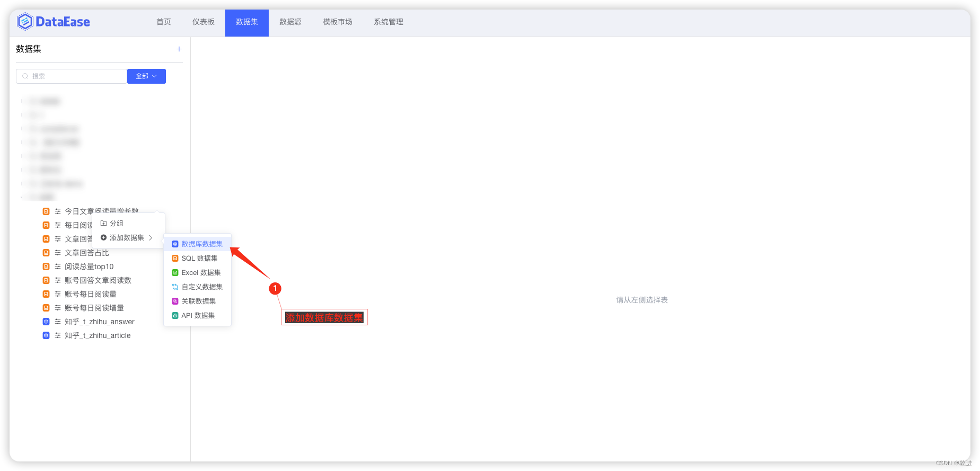Click the 分组 folder-plus icon
Image resolution: width=980 pixels, height=471 pixels.
click(x=104, y=224)
